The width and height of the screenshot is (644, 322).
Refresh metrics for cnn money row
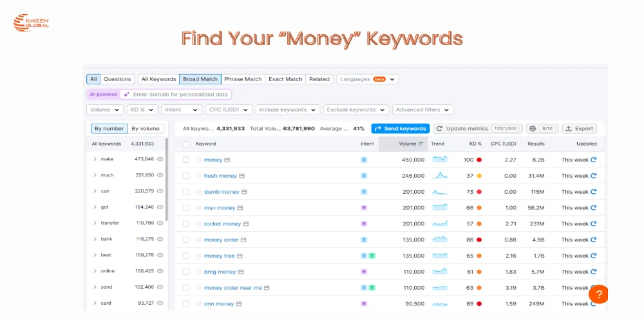[x=594, y=304]
